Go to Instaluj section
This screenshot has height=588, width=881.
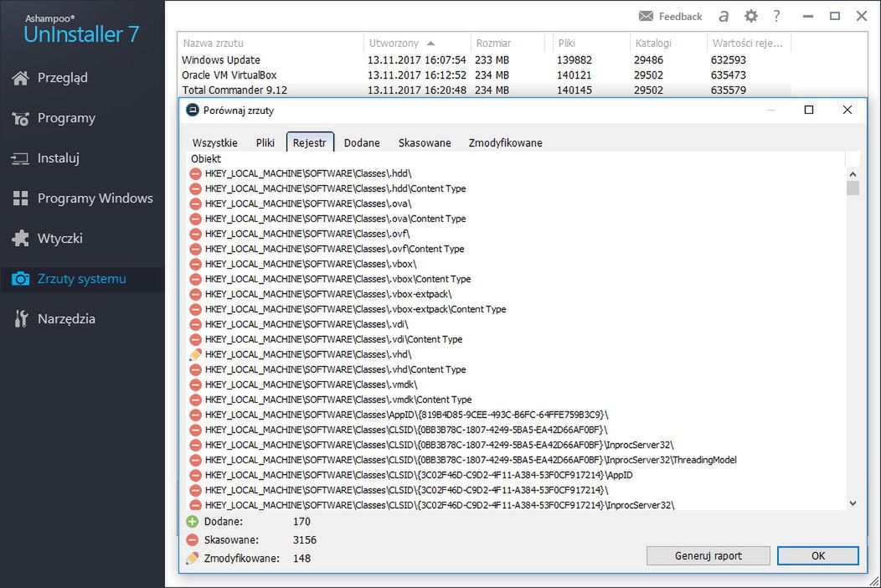pyautogui.click(x=59, y=158)
